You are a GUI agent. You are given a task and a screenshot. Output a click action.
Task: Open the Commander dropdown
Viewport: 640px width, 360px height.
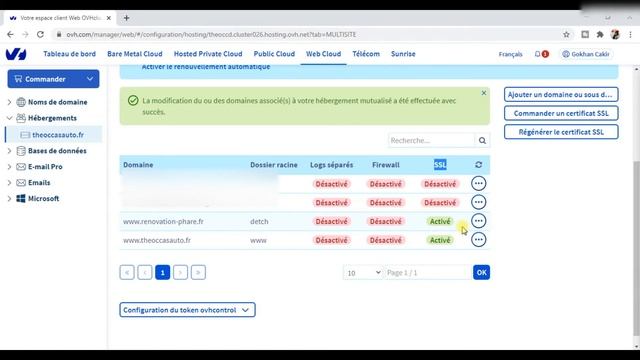(x=53, y=79)
